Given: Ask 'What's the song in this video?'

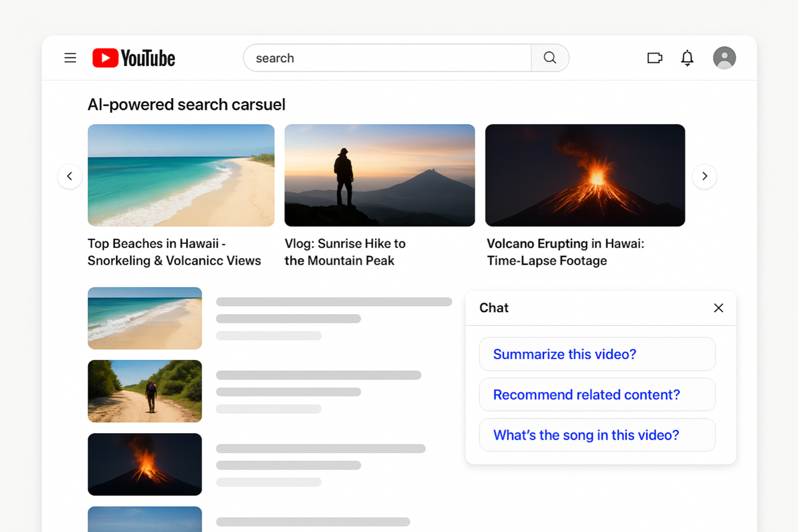Looking at the screenshot, I should click(x=597, y=434).
